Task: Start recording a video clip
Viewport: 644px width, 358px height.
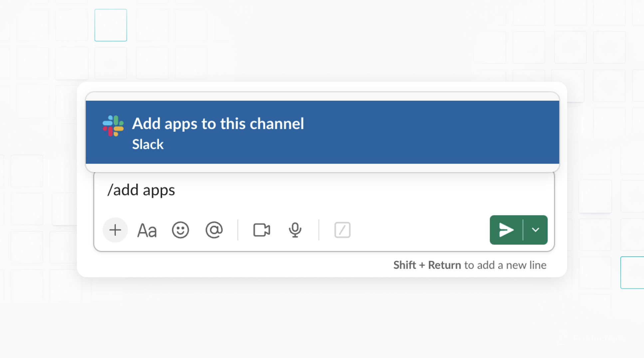Action: click(262, 230)
